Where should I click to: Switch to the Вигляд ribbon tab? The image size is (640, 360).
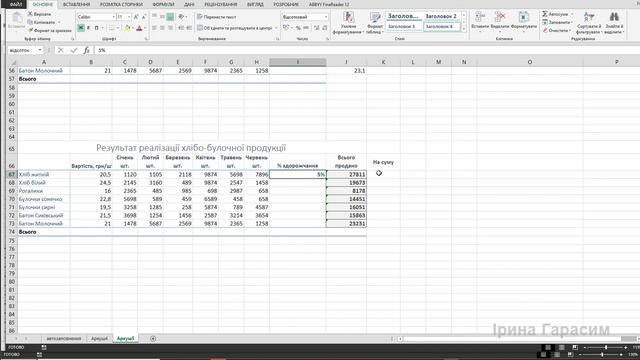tap(255, 4)
